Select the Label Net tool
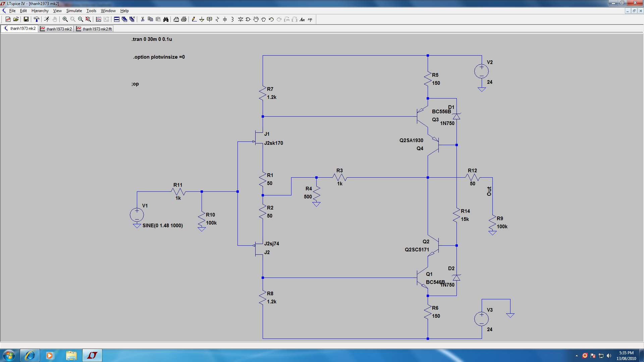This screenshot has height=362, width=644. 210,19
